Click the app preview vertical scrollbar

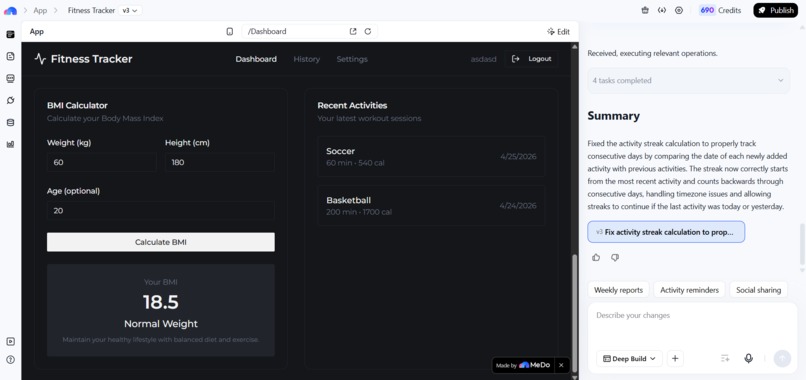pos(575,313)
